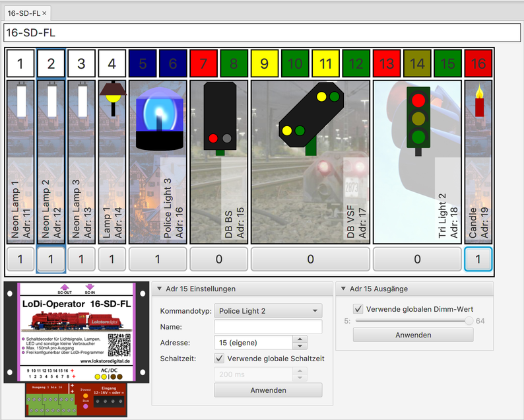
Task: Select dark blue output 6 box
Action: pos(173,63)
